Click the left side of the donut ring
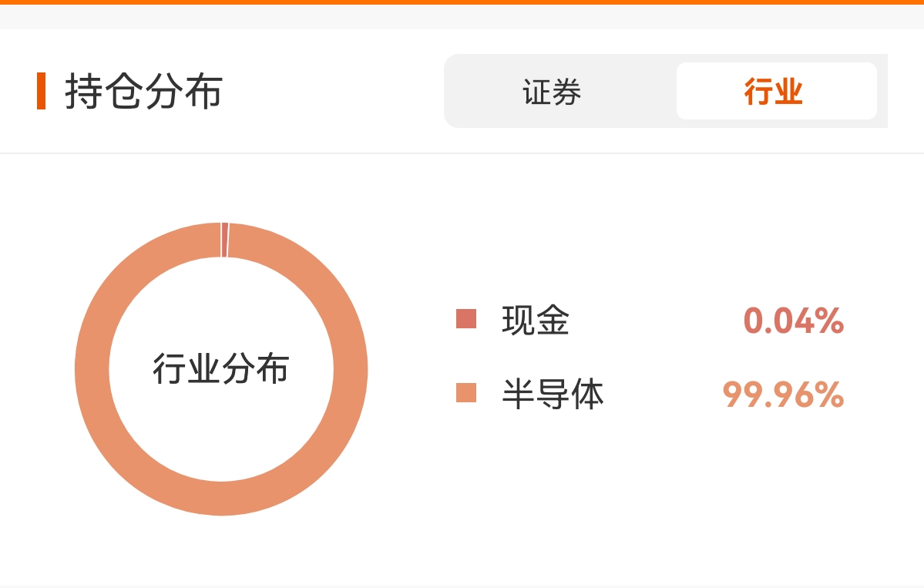 [92, 369]
